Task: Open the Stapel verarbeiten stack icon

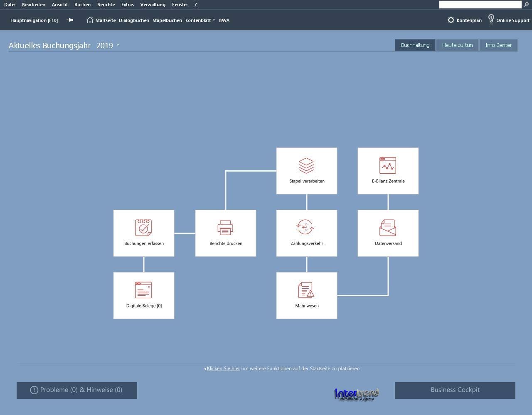Action: [306, 165]
